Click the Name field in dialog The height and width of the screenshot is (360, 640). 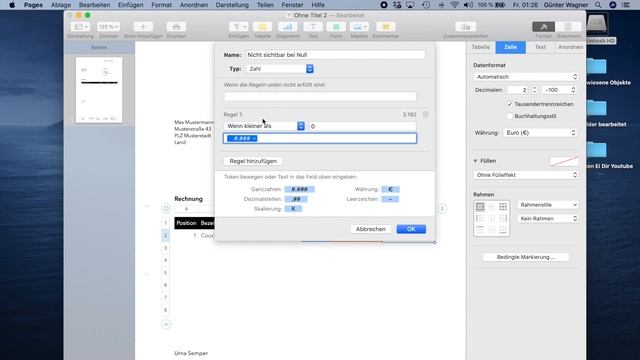click(335, 55)
